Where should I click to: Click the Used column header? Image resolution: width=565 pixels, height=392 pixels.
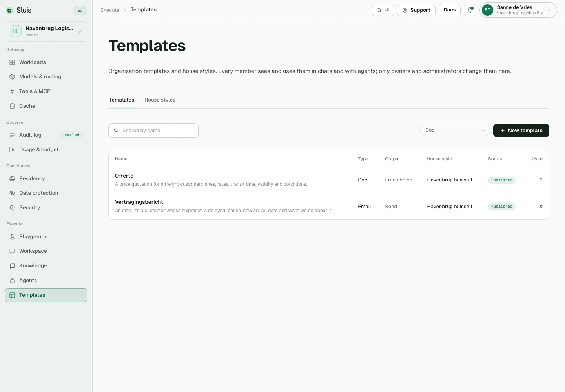(x=537, y=159)
